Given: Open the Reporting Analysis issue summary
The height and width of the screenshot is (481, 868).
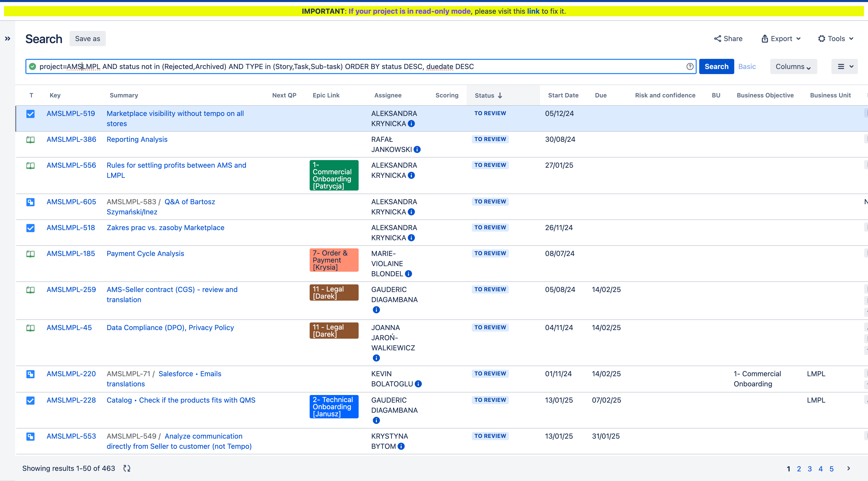Looking at the screenshot, I should pyautogui.click(x=137, y=140).
